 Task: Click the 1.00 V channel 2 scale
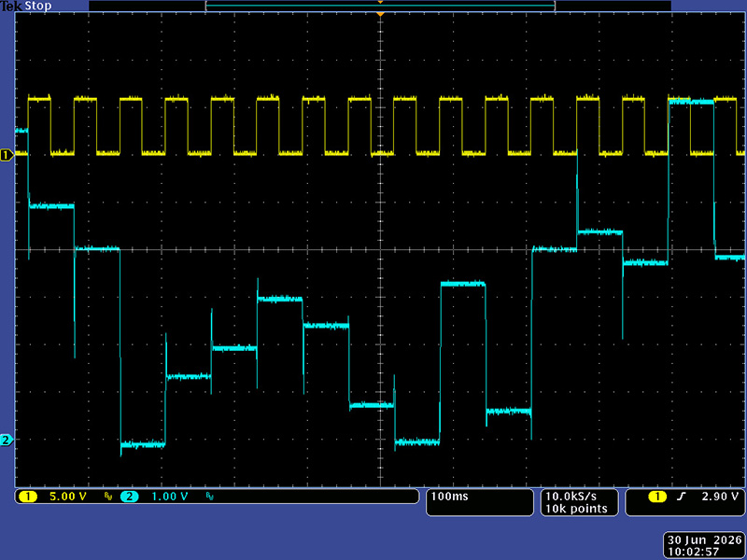point(170,497)
